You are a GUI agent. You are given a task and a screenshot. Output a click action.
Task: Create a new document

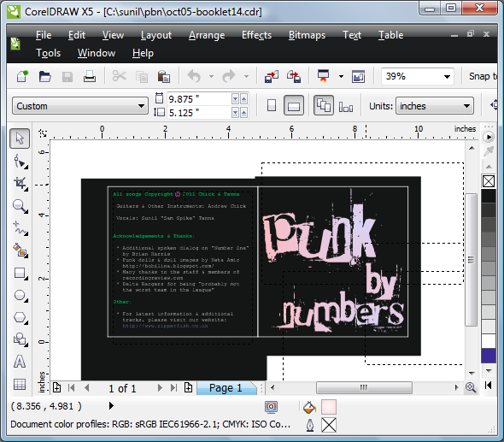tap(22, 77)
